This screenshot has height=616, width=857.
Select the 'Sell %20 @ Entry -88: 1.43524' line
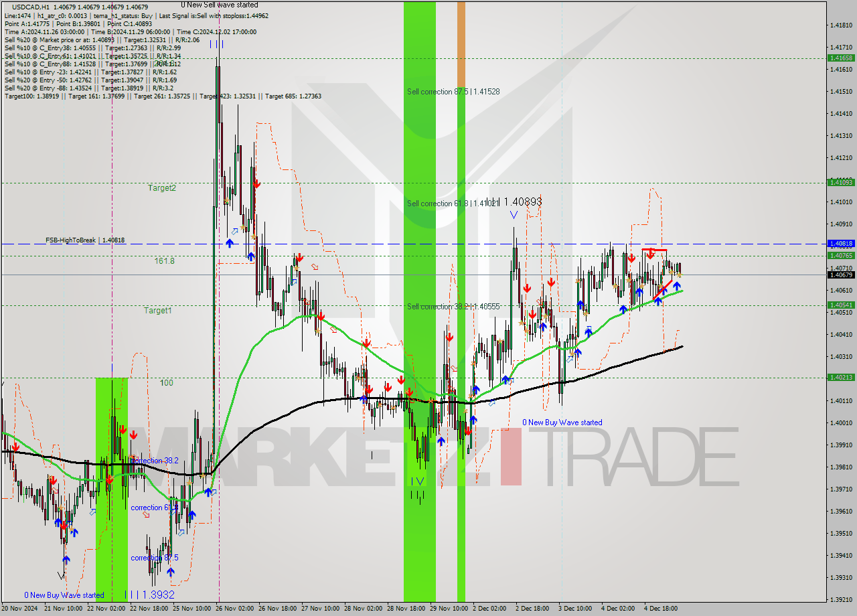click(x=89, y=88)
